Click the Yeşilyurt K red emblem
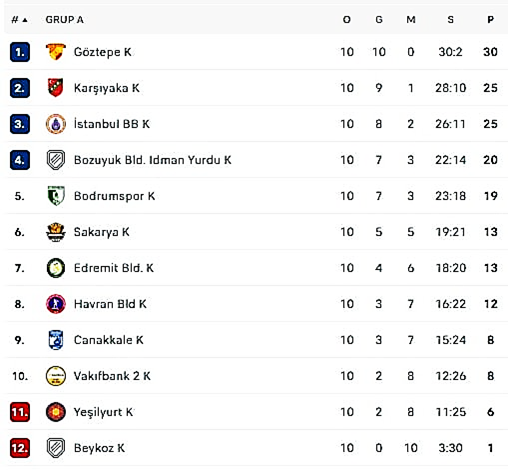The width and height of the screenshot is (508, 470). pos(56,412)
